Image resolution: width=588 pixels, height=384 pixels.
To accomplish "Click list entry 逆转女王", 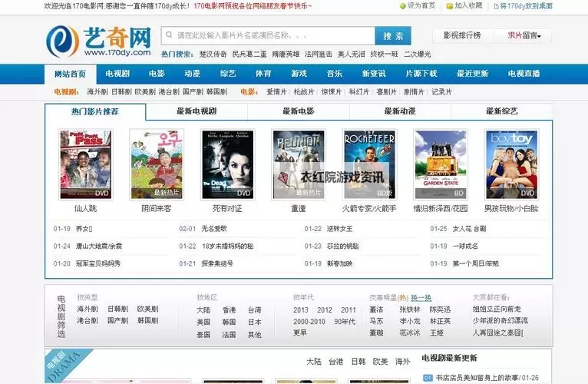I will pos(339,229).
